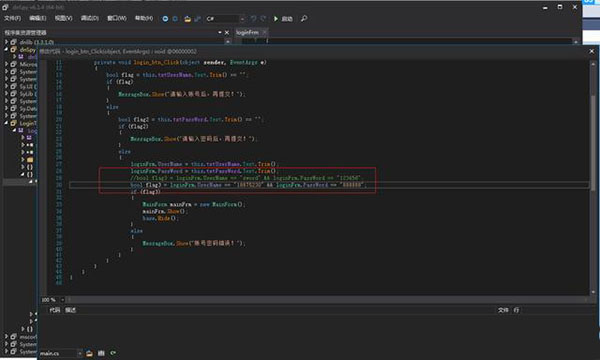Switch to the loginFrm tab
Image resolution: width=600 pixels, height=360 pixels.
[x=247, y=33]
